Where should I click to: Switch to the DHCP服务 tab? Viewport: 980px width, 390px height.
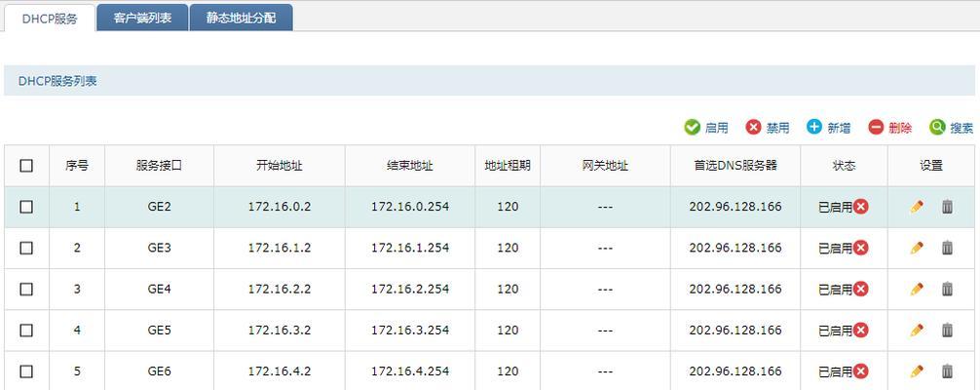click(50, 19)
